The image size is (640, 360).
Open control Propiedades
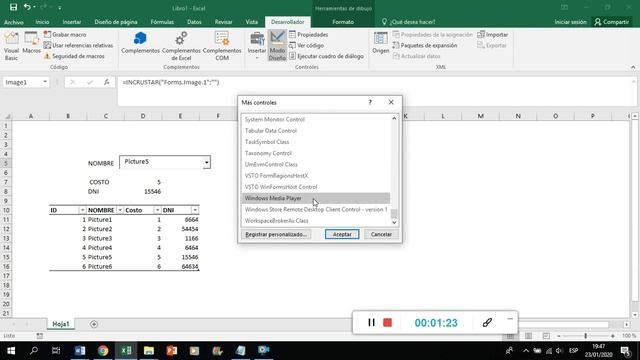pyautogui.click(x=309, y=35)
